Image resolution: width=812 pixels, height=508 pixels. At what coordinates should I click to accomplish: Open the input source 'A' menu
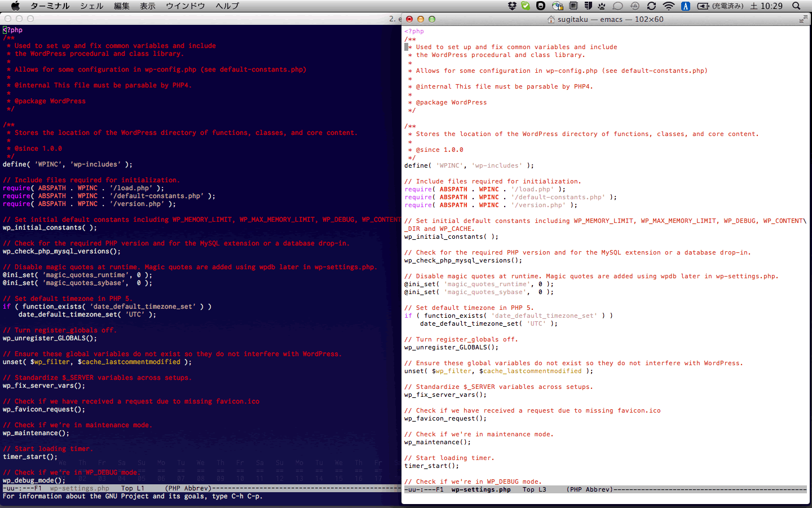click(686, 6)
